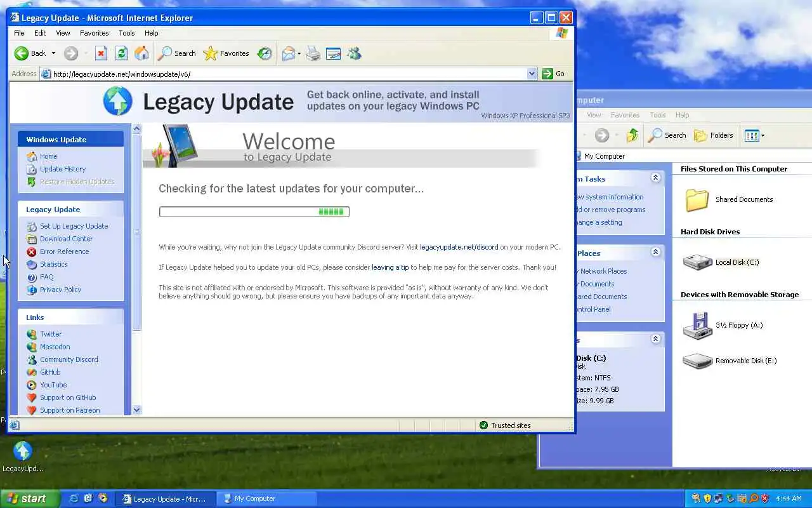Click the Go button beside address bar
This screenshot has height=508, width=812.
[553, 74]
